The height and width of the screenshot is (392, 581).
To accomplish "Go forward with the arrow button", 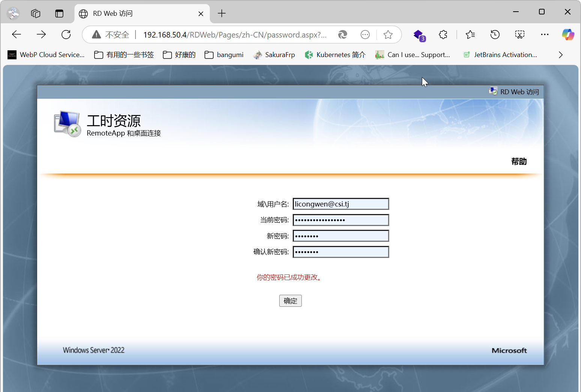I will [x=41, y=35].
